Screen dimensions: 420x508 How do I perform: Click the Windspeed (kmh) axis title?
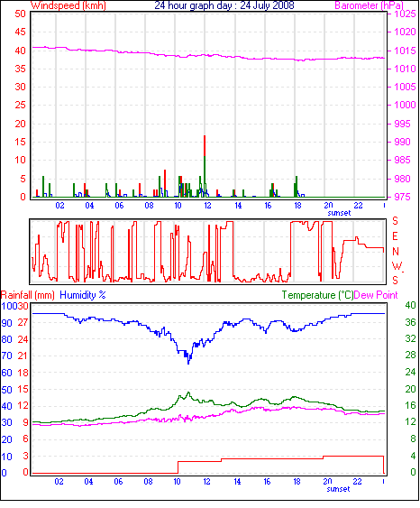point(68,5)
